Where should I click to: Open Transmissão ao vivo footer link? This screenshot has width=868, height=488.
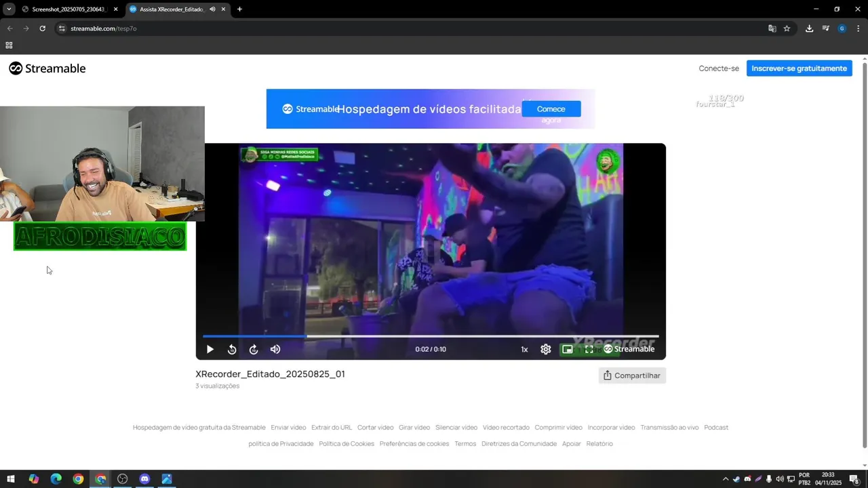click(669, 428)
